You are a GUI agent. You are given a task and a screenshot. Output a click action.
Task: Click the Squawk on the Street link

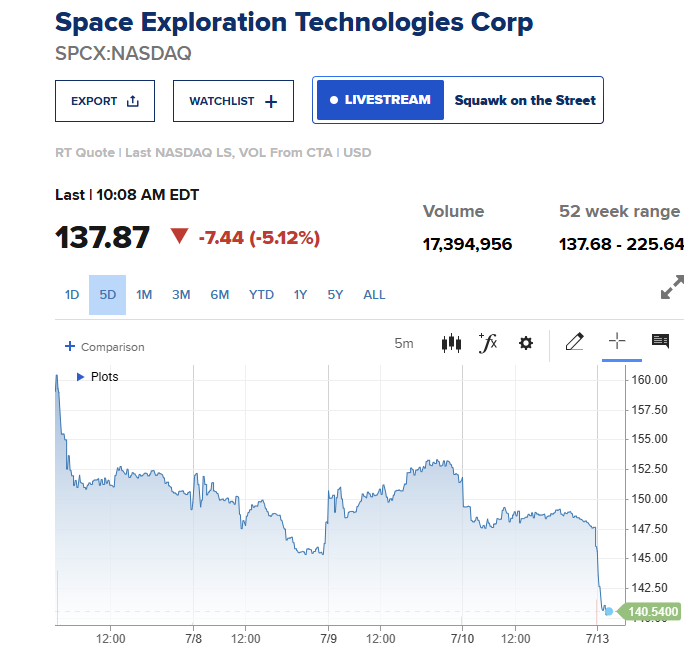525,100
